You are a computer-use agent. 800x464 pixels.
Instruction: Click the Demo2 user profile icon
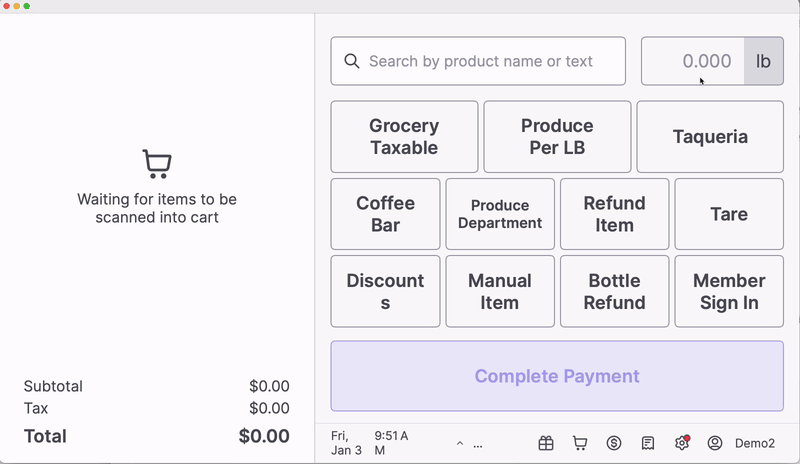(715, 443)
